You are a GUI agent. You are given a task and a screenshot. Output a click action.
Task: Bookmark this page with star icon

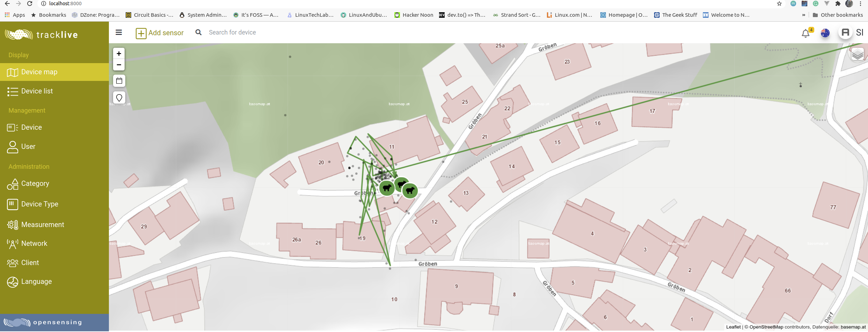pyautogui.click(x=779, y=4)
